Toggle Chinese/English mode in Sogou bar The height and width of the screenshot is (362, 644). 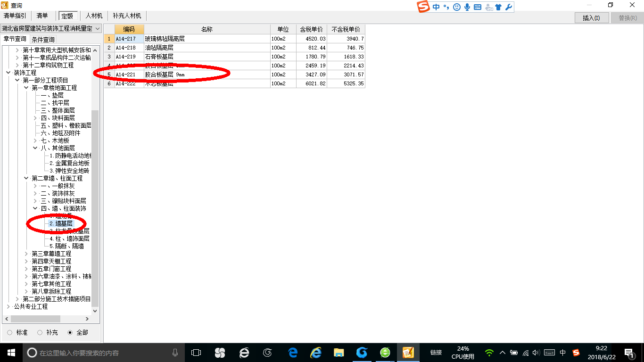pyautogui.click(x=436, y=7)
